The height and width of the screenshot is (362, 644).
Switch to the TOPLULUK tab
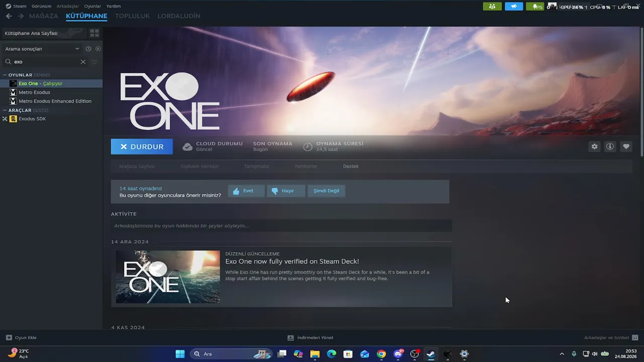pyautogui.click(x=132, y=16)
